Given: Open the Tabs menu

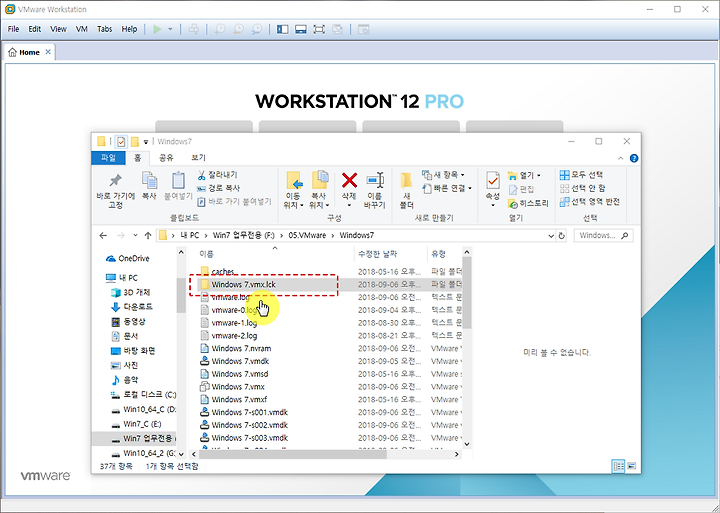Looking at the screenshot, I should pos(104,29).
